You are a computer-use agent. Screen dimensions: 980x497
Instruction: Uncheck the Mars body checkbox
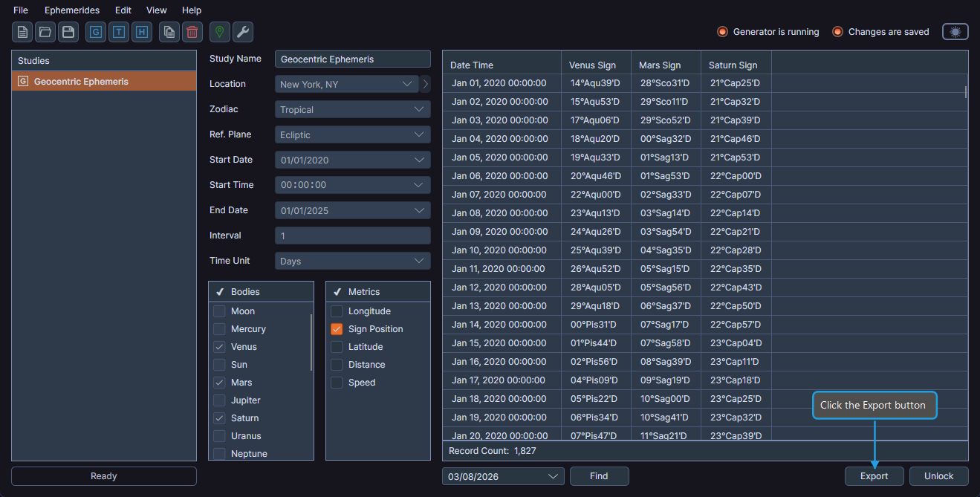(x=219, y=382)
